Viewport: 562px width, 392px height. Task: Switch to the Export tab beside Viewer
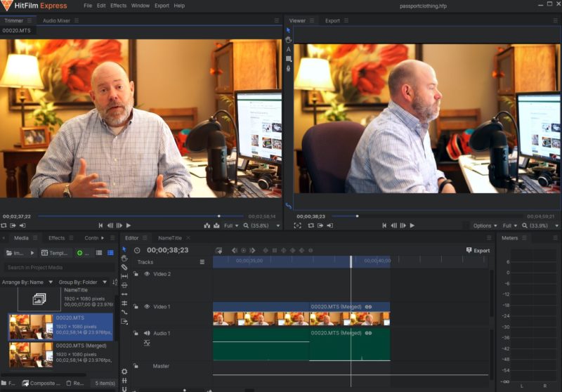[x=332, y=20]
